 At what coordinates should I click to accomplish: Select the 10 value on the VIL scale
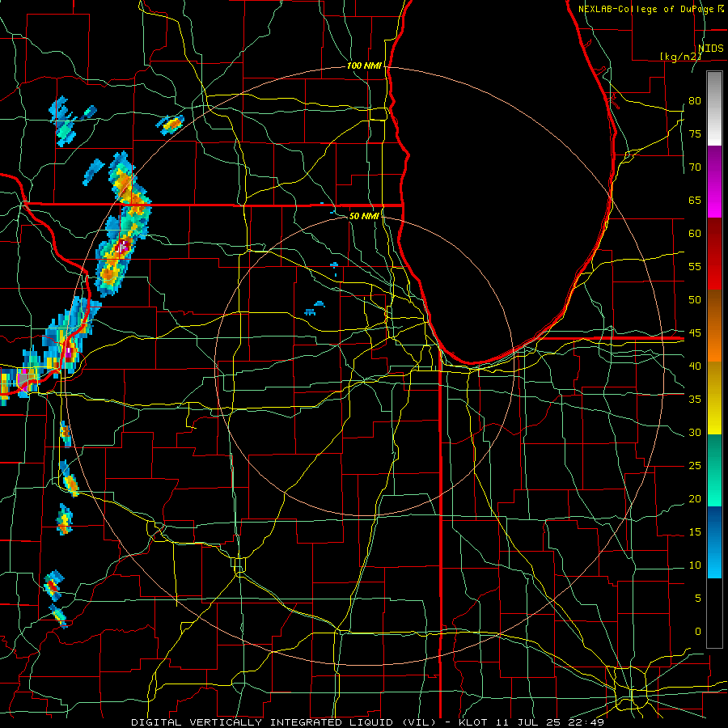coord(695,565)
